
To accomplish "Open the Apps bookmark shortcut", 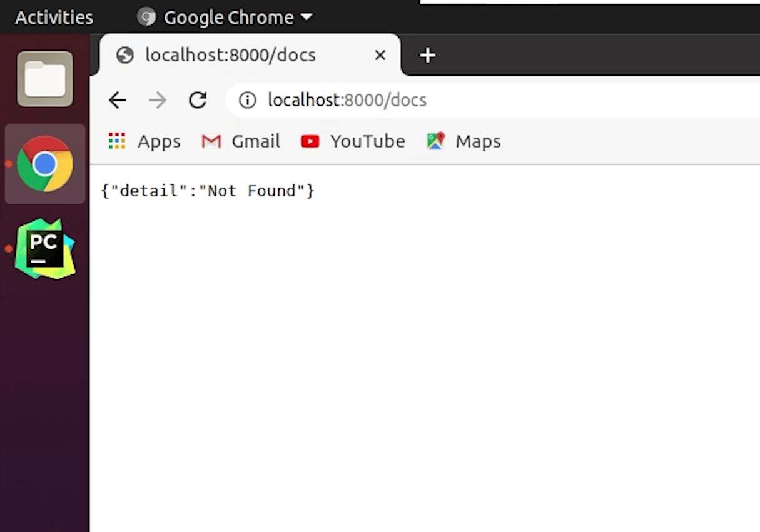I will coord(144,141).
